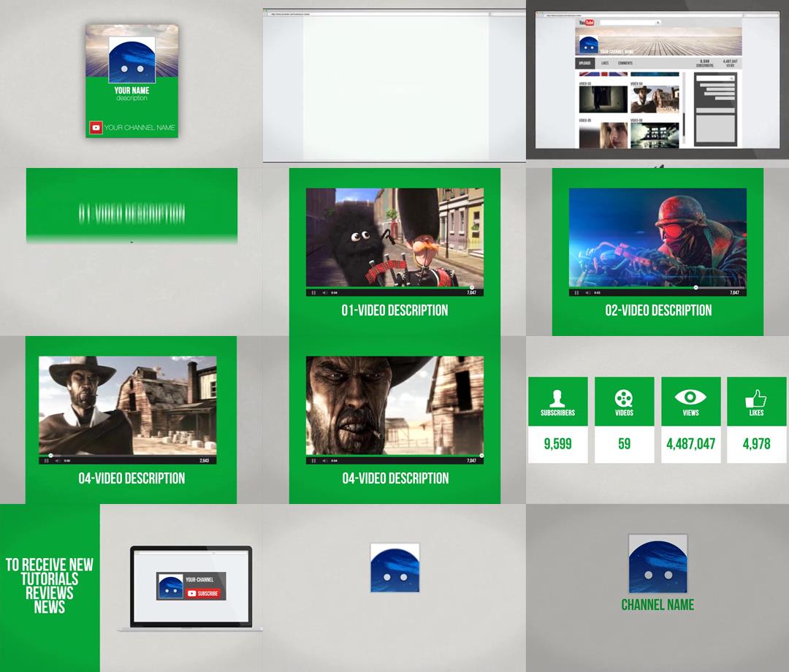This screenshot has height=672, width=789.
Task: Click the YOUR-CHANNEL label on the laptop screen
Action: click(x=199, y=580)
